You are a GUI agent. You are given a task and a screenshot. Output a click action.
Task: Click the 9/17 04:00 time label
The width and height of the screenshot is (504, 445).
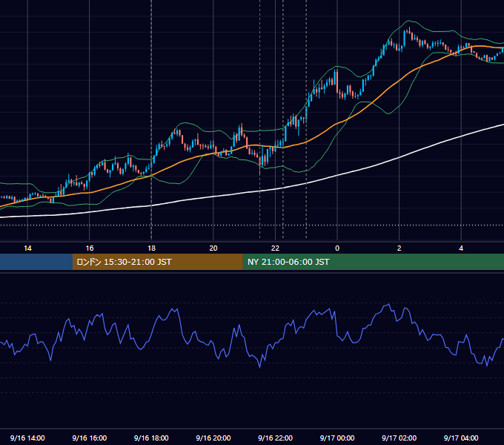[461, 438]
